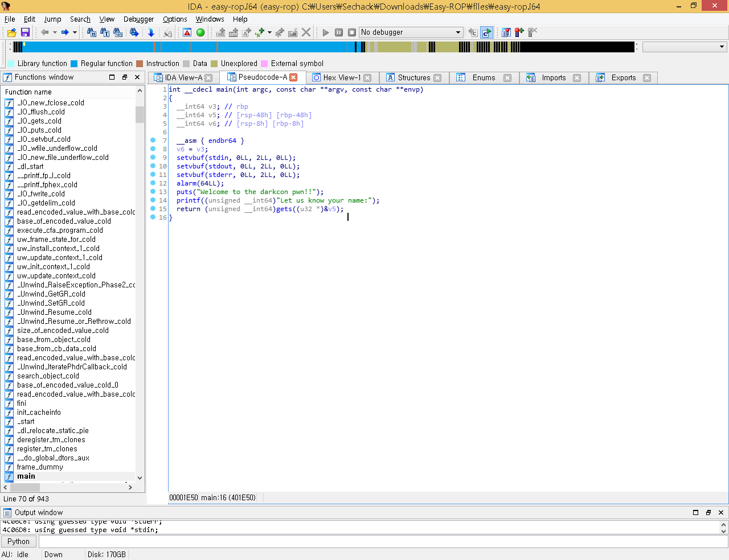Image resolution: width=729 pixels, height=560 pixels.
Task: Click the asterisk array toolbar icon
Action: click(x=279, y=32)
